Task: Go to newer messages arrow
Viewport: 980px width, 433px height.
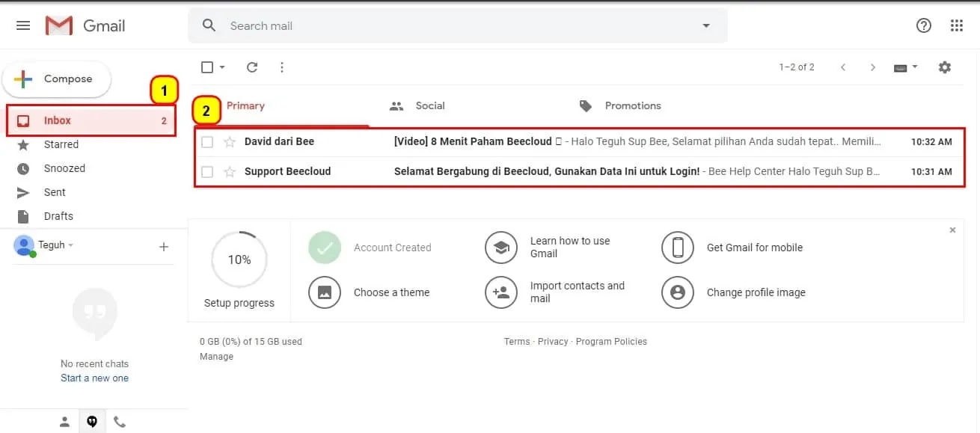Action: point(843,67)
